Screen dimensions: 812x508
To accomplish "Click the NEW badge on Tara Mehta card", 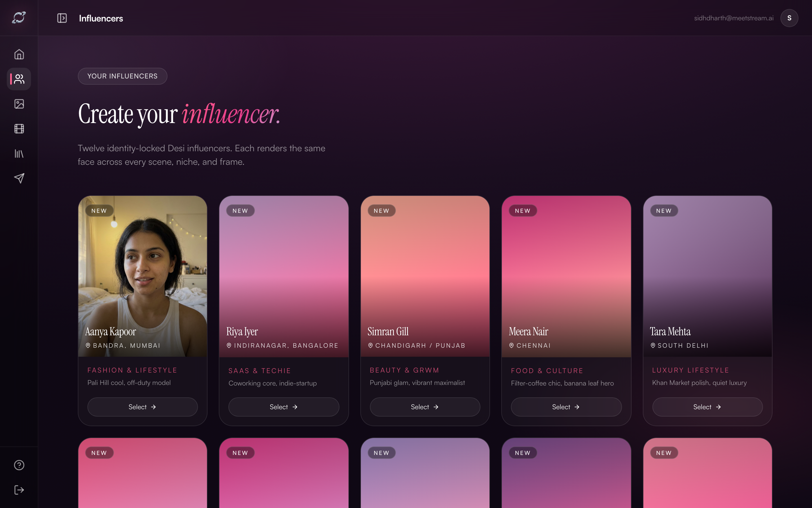I will pos(664,211).
